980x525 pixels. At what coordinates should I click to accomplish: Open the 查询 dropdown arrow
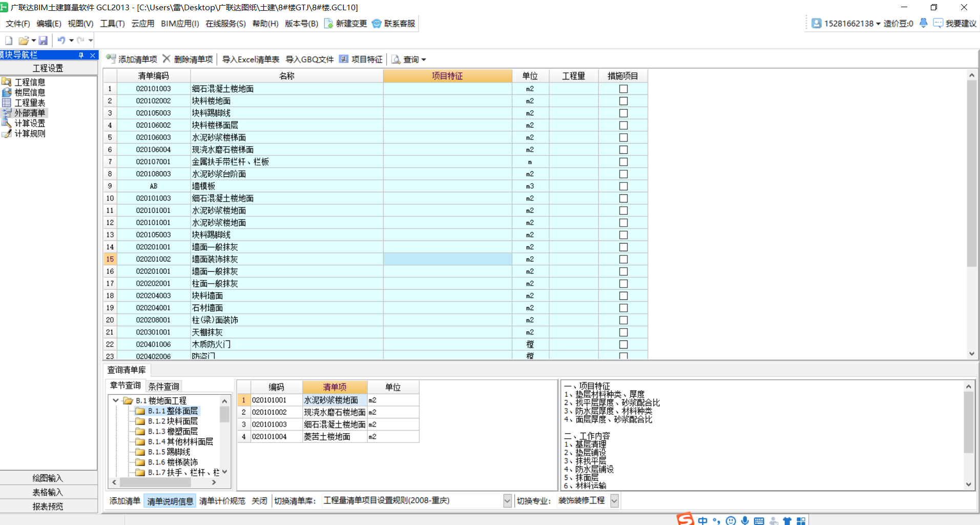point(424,60)
